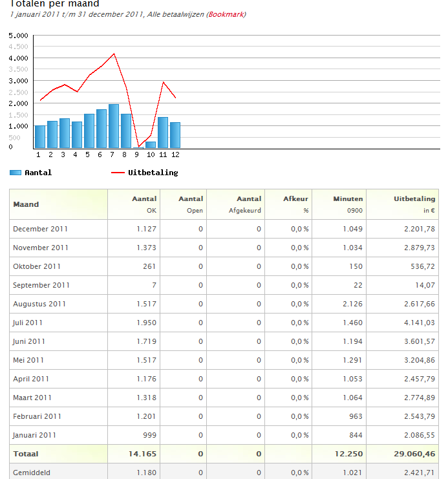Click payout value 4.141,03

point(420,323)
